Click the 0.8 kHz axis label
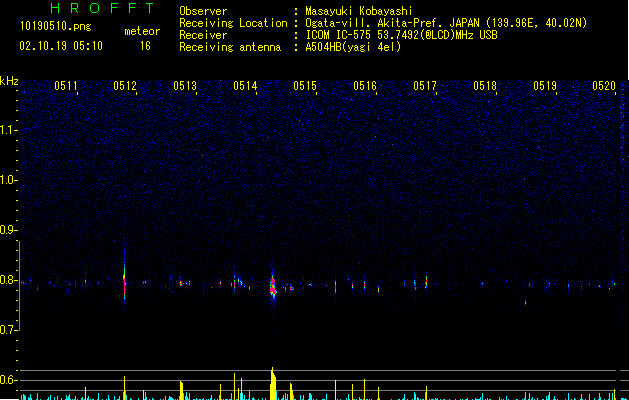 coord(8,280)
